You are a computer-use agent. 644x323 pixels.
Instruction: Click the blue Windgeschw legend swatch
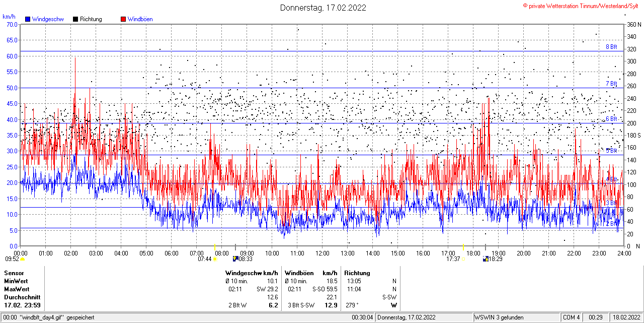[27, 19]
